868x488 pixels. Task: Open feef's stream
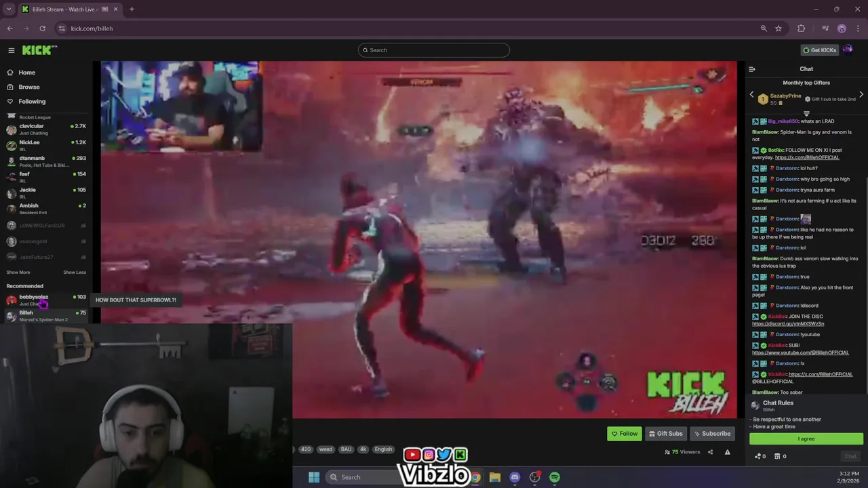tap(46, 177)
